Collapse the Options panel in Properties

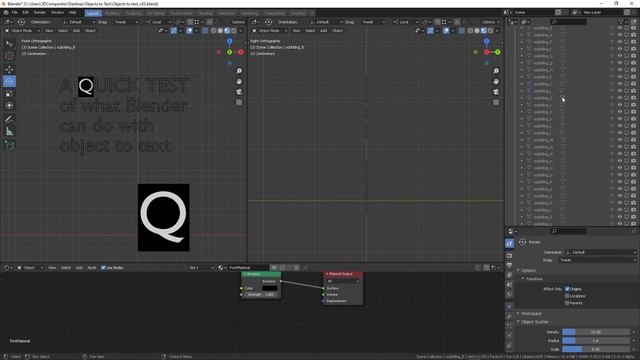pyautogui.click(x=528, y=271)
